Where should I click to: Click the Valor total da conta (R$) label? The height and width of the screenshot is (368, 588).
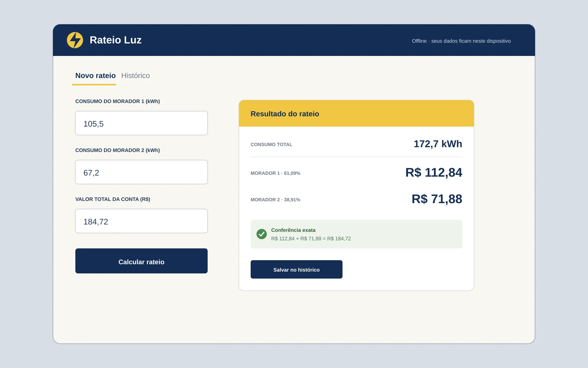113,199
